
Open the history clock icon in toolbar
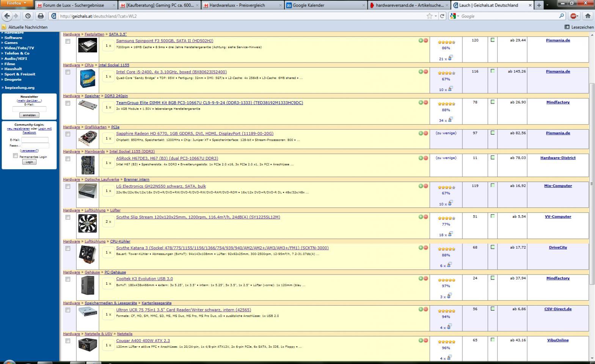pos(28,16)
